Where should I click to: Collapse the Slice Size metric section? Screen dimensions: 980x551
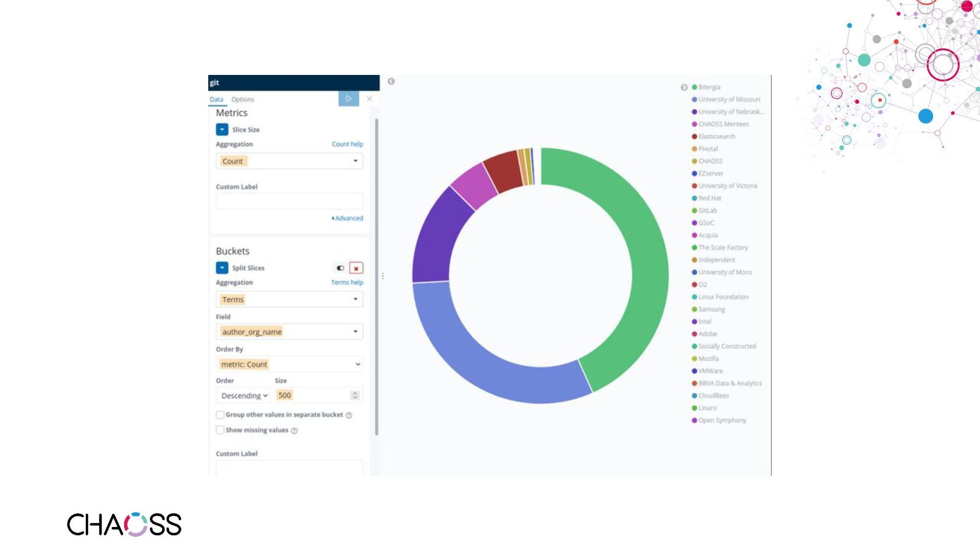pos(222,130)
